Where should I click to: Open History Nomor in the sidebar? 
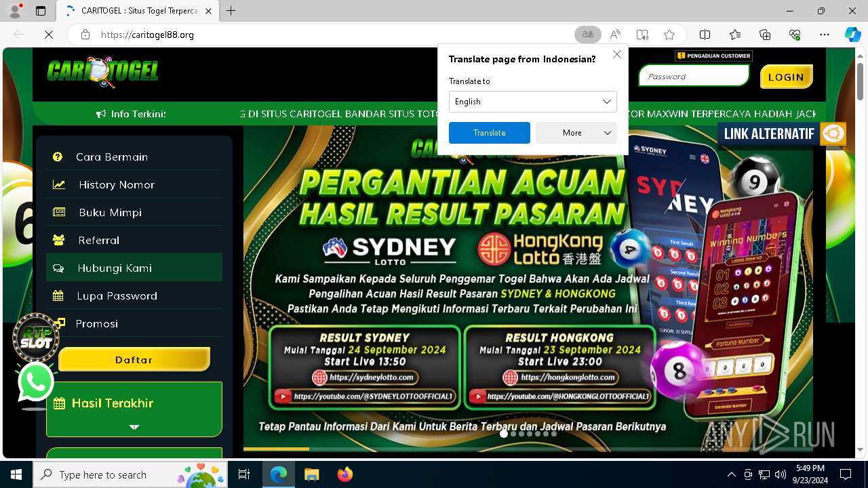coord(134,184)
